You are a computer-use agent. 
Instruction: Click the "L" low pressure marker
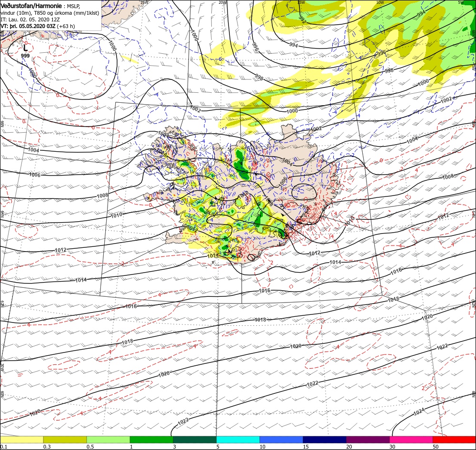click(26, 48)
